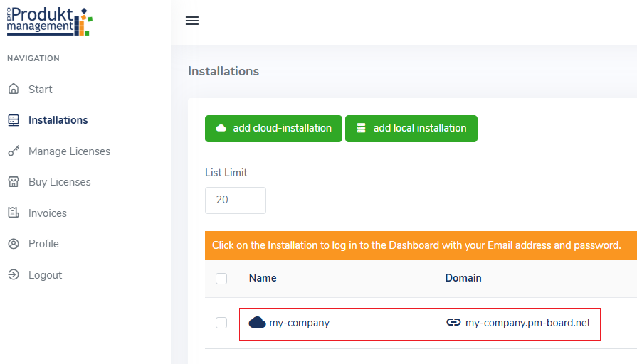Open the my-company.pm-board.net domain link
637x364 pixels.
click(x=527, y=323)
